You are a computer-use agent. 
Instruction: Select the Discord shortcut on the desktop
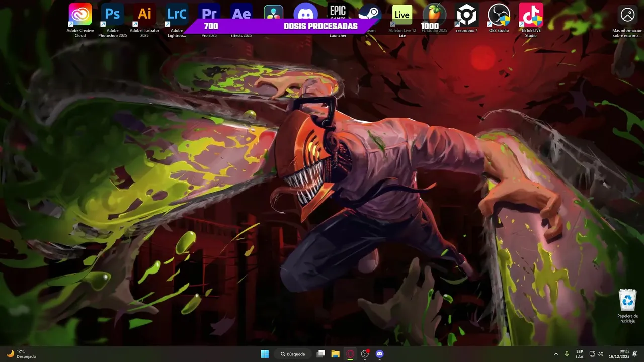click(x=305, y=13)
